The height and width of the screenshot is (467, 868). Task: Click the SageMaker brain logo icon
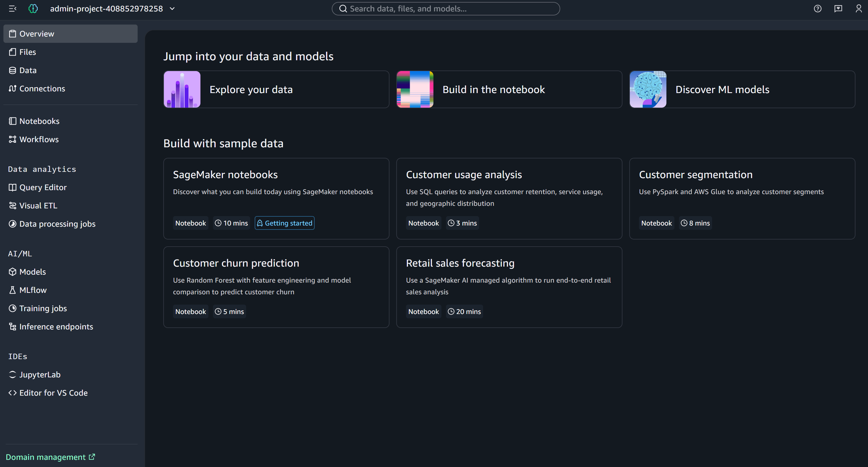33,9
